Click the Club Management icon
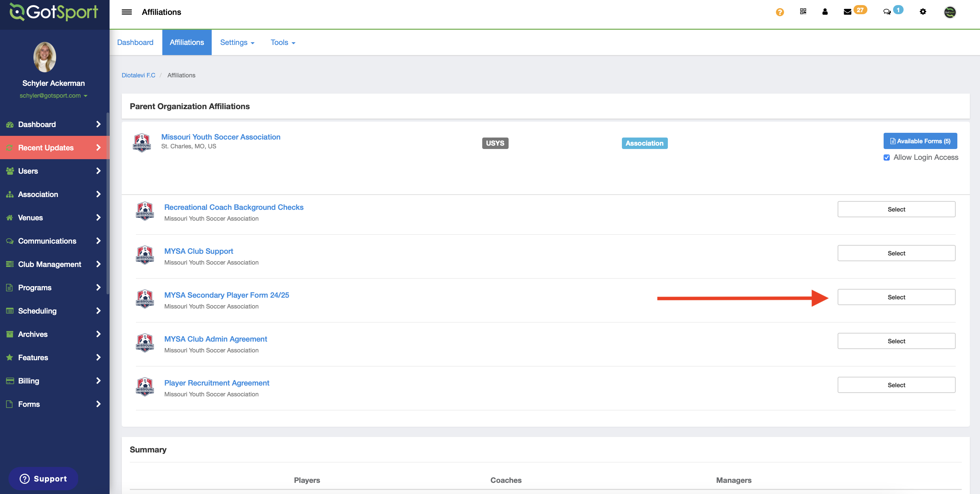 [10, 264]
